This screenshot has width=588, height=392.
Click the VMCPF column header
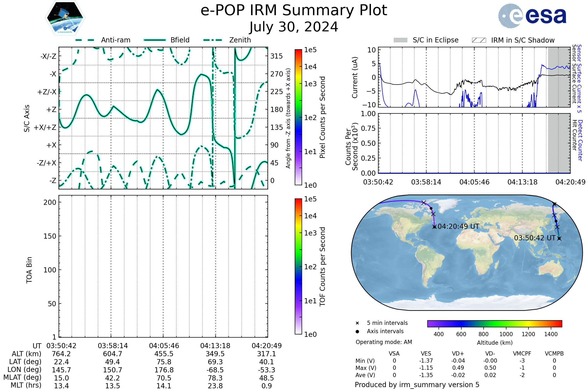tap(522, 354)
